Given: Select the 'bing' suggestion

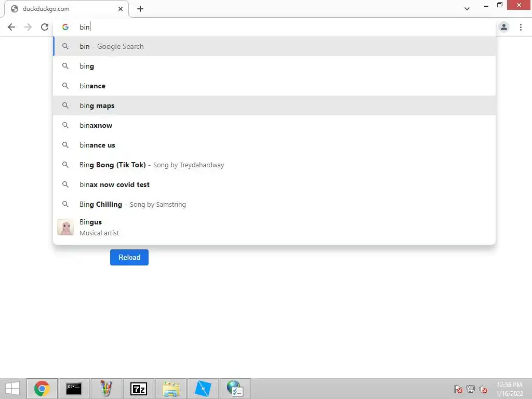Looking at the screenshot, I should click(274, 66).
